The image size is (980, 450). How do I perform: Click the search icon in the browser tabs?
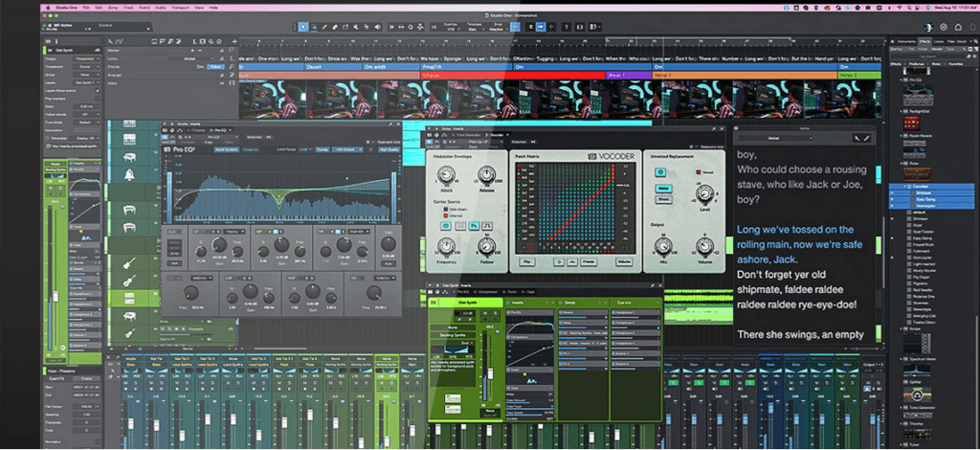click(x=975, y=41)
